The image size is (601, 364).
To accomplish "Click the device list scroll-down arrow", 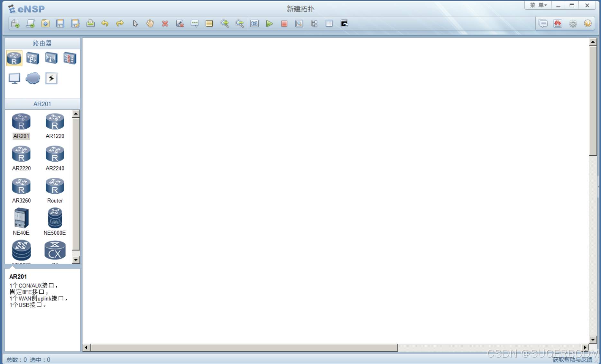I will click(76, 259).
